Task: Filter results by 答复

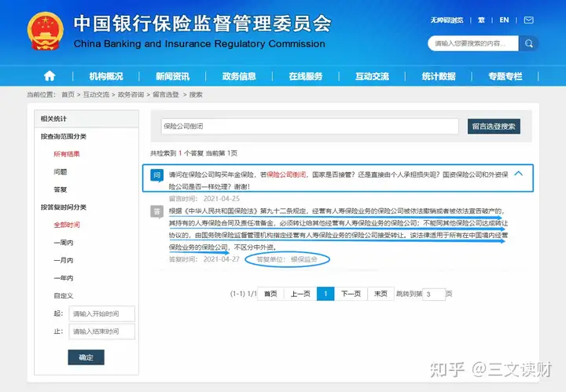Action: (61, 189)
